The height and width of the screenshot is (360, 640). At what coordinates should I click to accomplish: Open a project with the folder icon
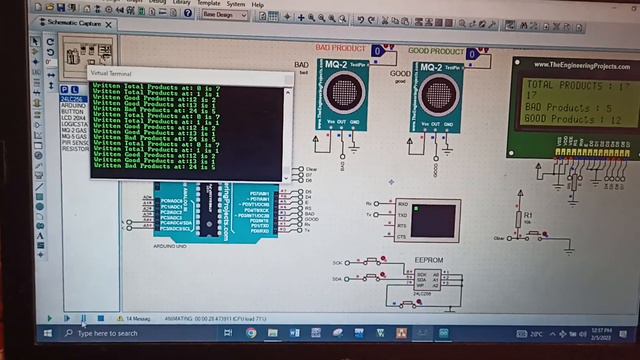(x=49, y=7)
